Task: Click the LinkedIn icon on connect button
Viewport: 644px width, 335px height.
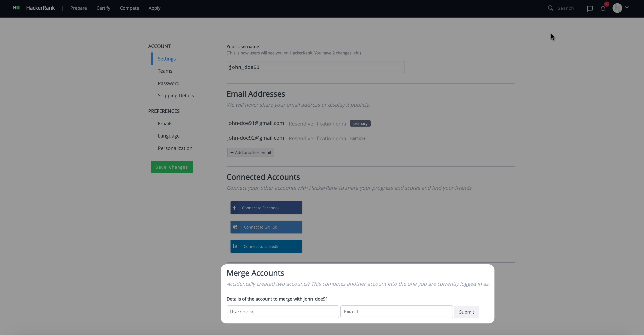Action: pyautogui.click(x=235, y=246)
